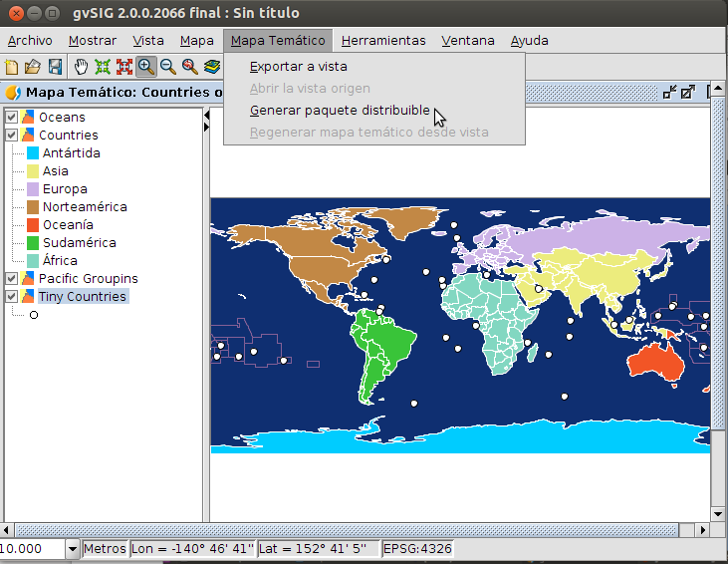Click the collapse arrow on panel divider

206,116
